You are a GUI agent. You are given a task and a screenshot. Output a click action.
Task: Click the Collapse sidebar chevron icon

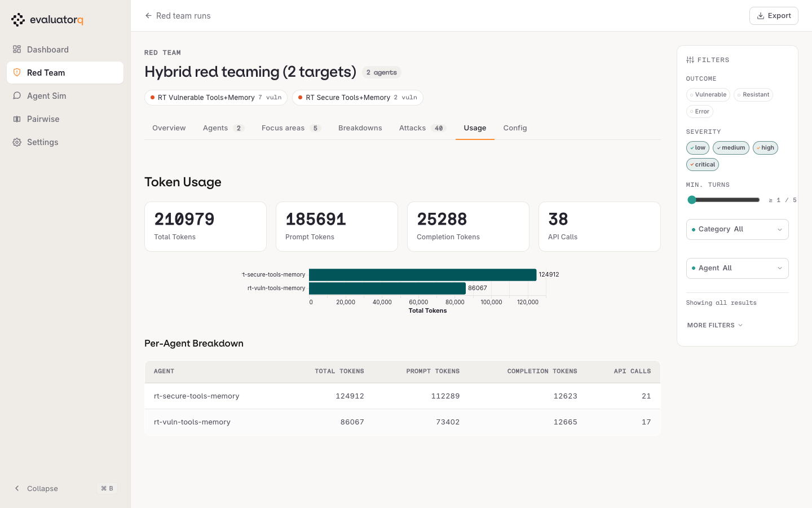click(17, 488)
